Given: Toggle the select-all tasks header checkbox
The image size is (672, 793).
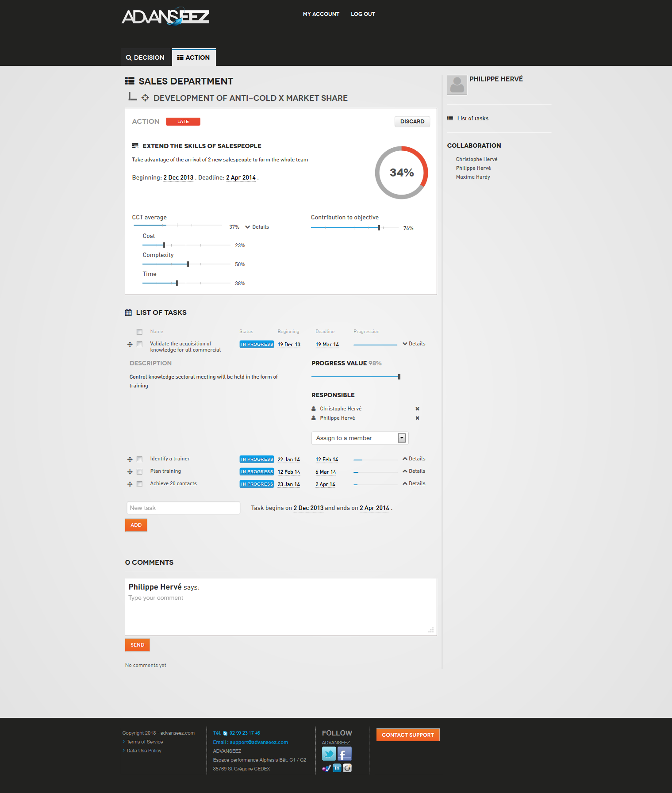Looking at the screenshot, I should pyautogui.click(x=139, y=332).
